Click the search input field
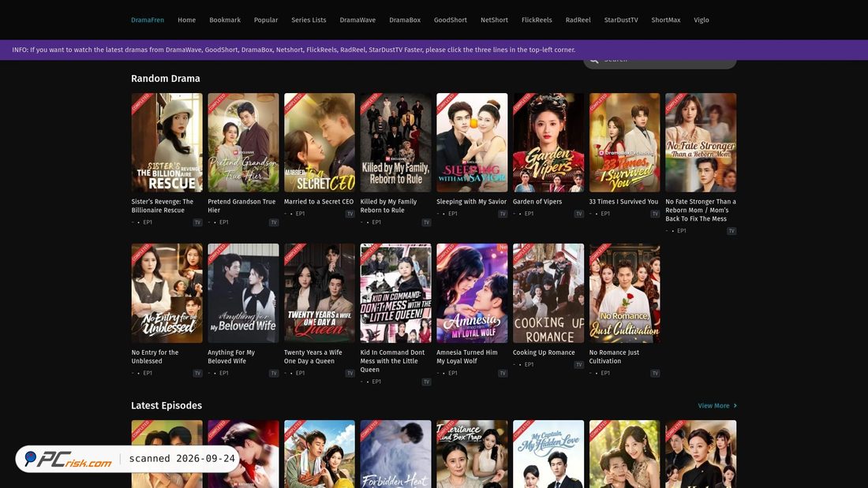 click(660, 62)
